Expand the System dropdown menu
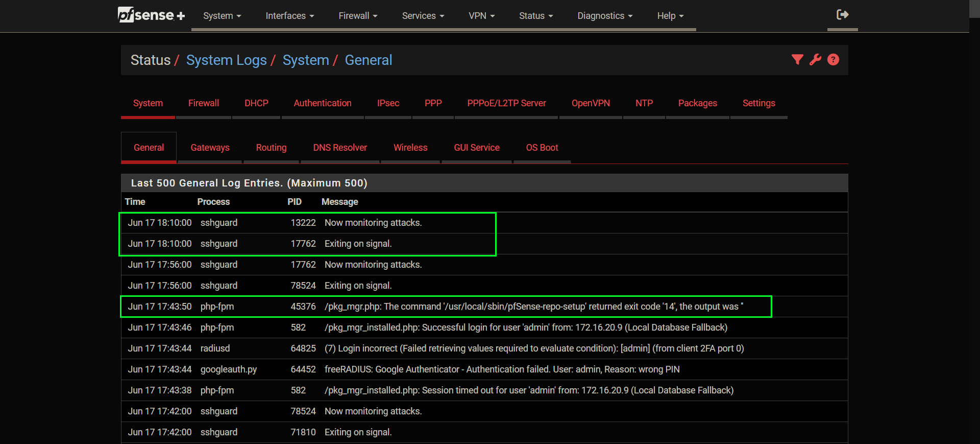Viewport: 980px width, 444px height. point(222,16)
